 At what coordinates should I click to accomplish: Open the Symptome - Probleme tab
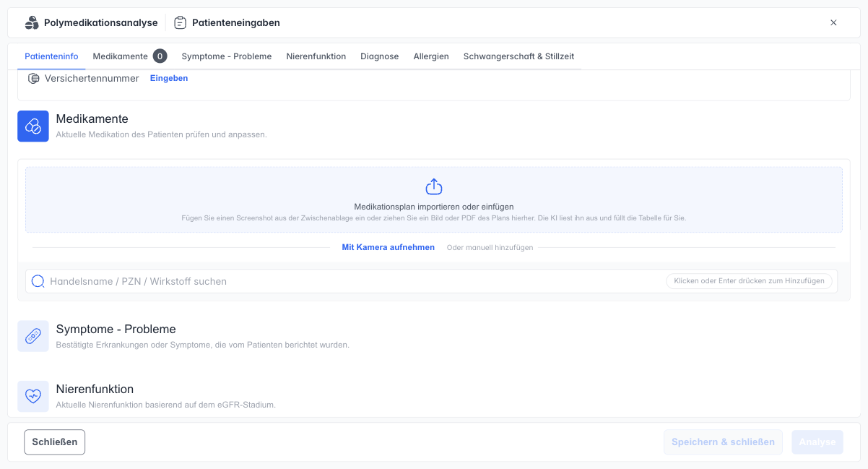pyautogui.click(x=227, y=56)
